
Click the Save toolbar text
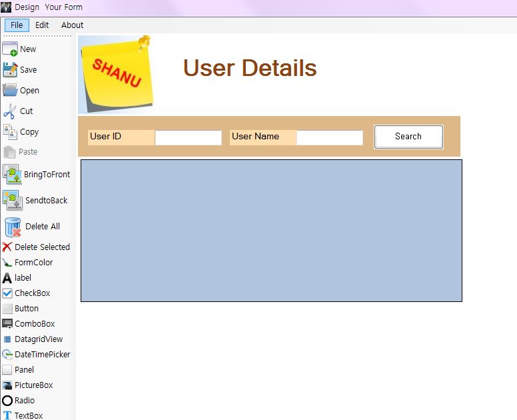coord(29,69)
